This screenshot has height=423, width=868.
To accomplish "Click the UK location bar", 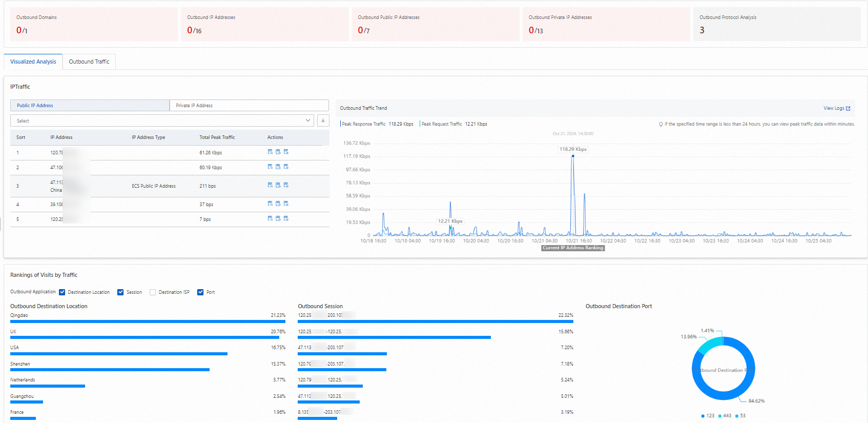I will [x=144, y=337].
